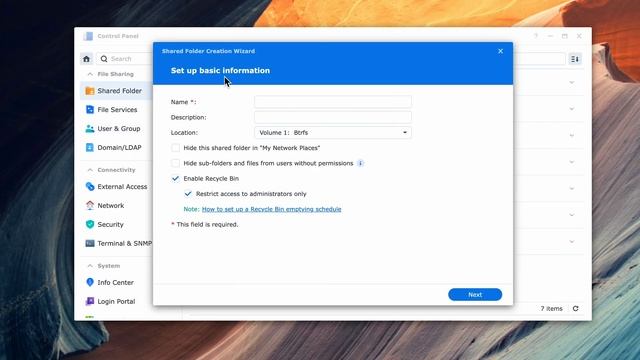Expand the second shared folder row chevron

(x=572, y=109)
